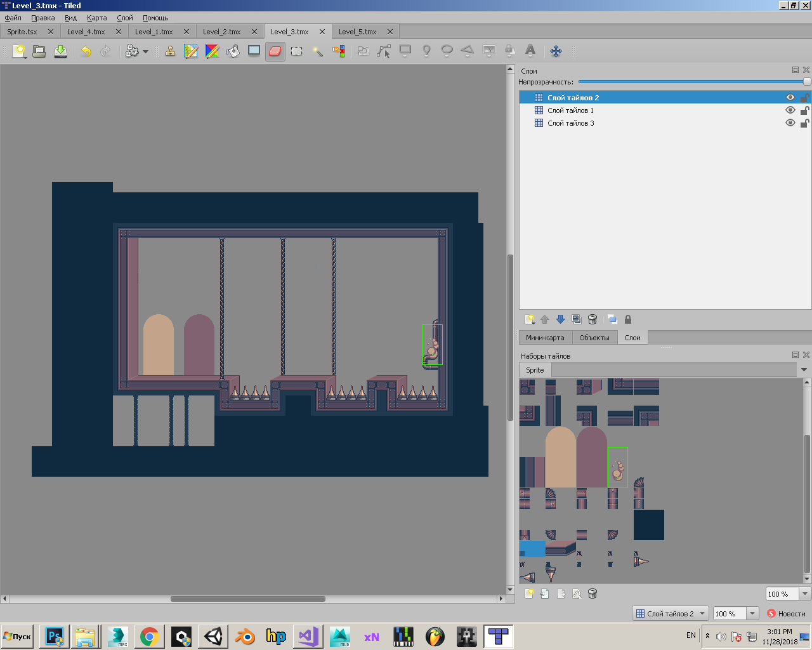Click the Save map icon
This screenshot has height=650, width=812.
point(60,51)
